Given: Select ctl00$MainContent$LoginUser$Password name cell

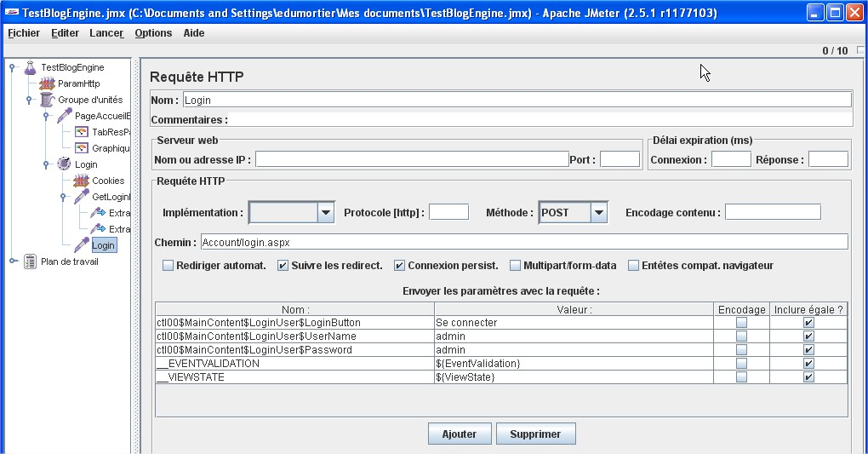Looking at the screenshot, I should (x=295, y=350).
